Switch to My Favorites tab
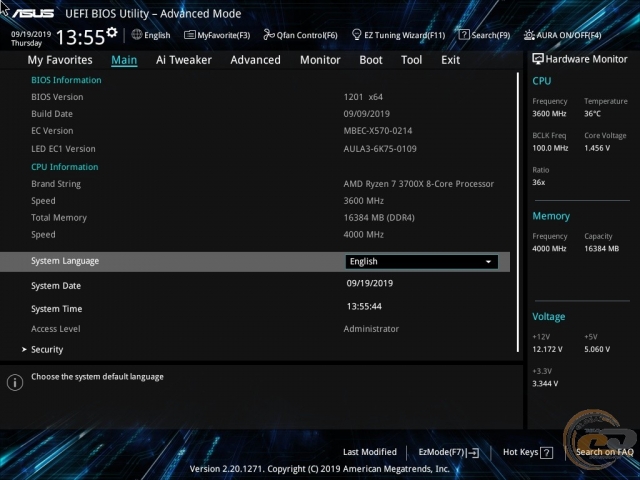 (60, 60)
